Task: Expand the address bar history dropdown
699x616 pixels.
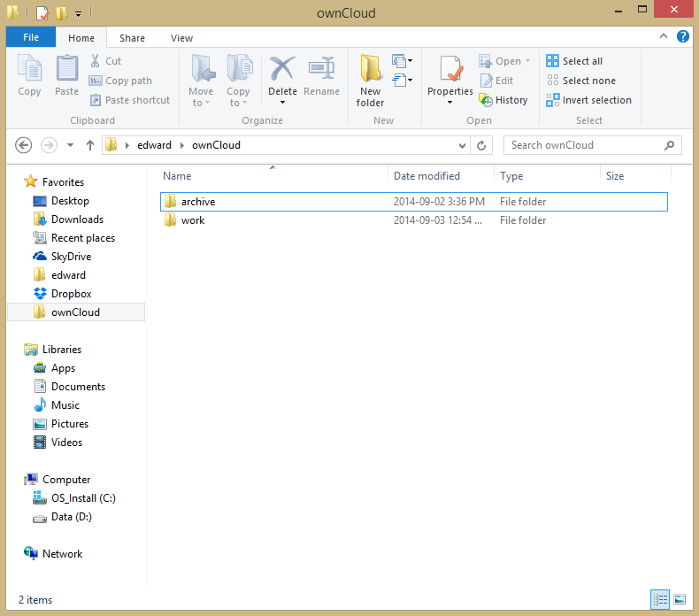Action: click(463, 145)
